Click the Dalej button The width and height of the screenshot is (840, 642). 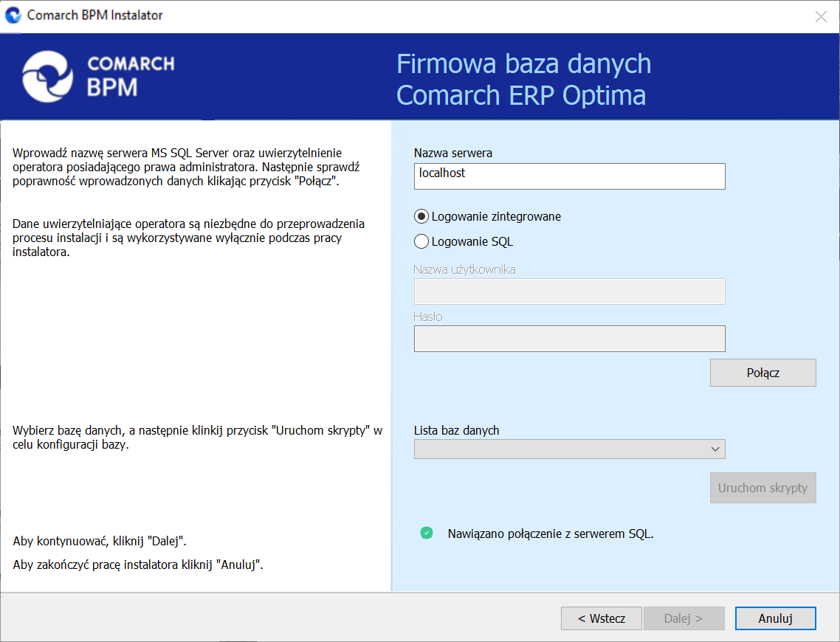coord(684,618)
